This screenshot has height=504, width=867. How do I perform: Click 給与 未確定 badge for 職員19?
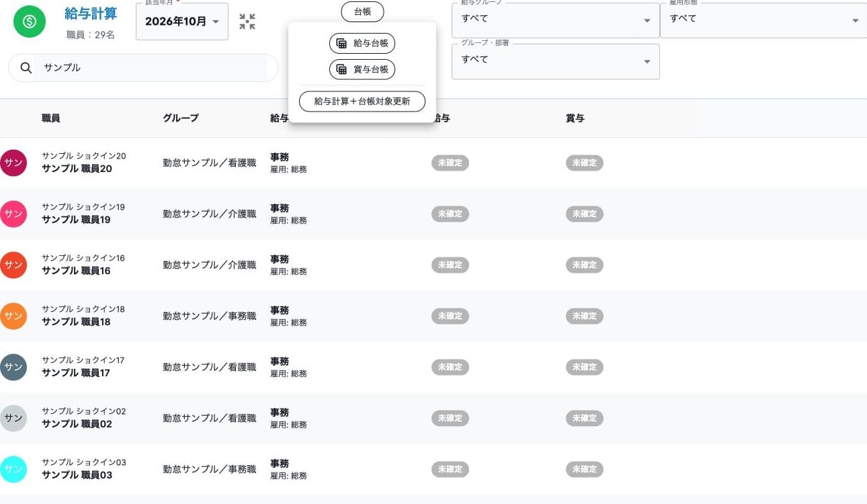pos(450,214)
